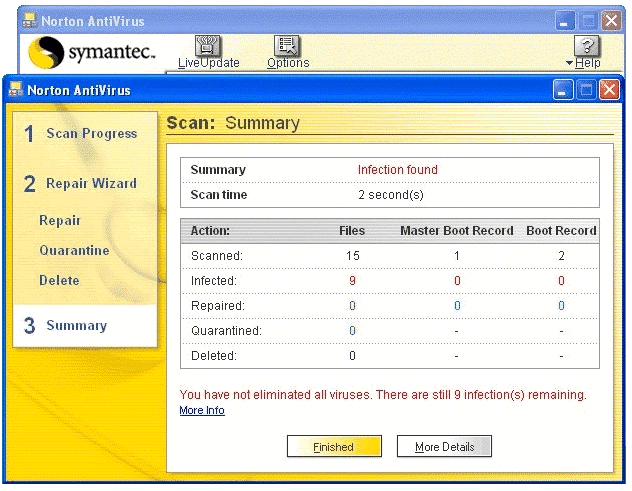632x491 pixels.
Task: Click the Scan Summary window's title bar icon
Action: tap(16, 90)
